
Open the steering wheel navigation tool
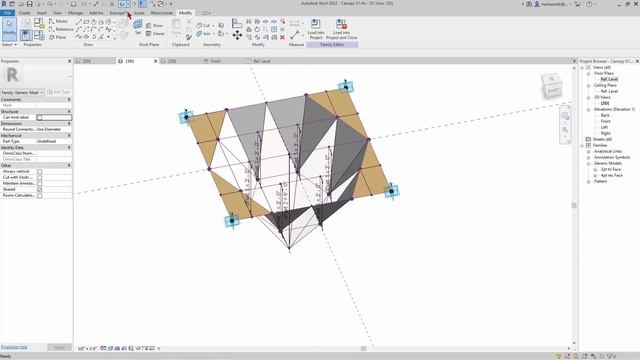point(565,116)
